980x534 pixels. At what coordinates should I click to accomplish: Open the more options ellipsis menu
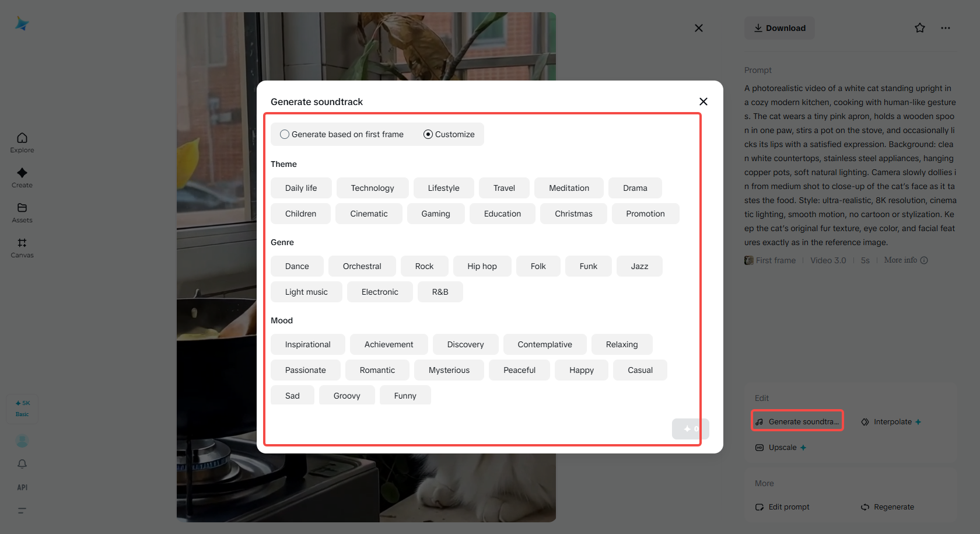(946, 28)
